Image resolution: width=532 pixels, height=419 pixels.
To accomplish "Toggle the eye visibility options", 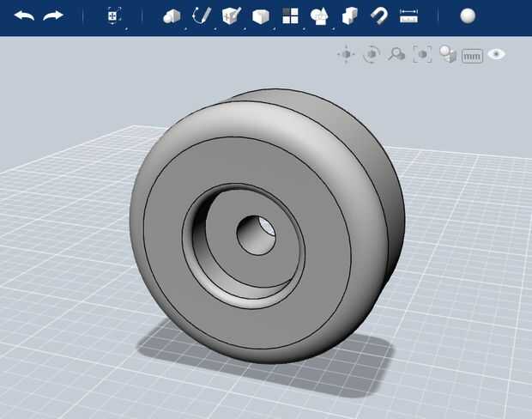I will pos(496,54).
